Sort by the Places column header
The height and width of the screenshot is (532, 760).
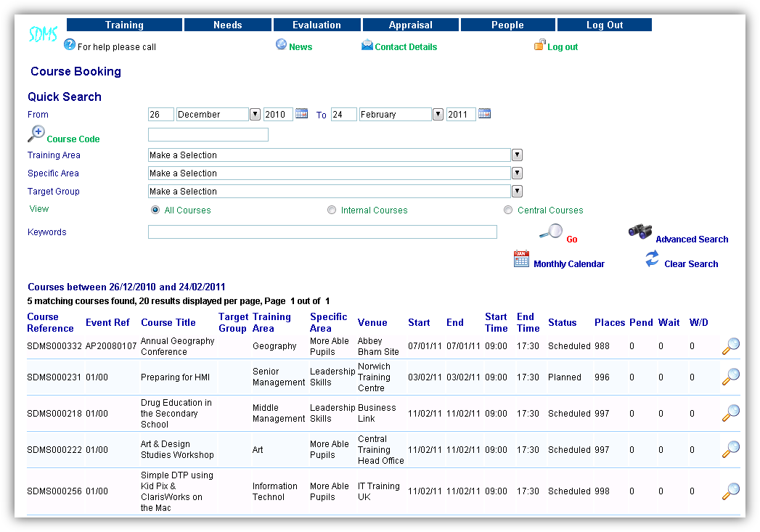click(x=610, y=323)
